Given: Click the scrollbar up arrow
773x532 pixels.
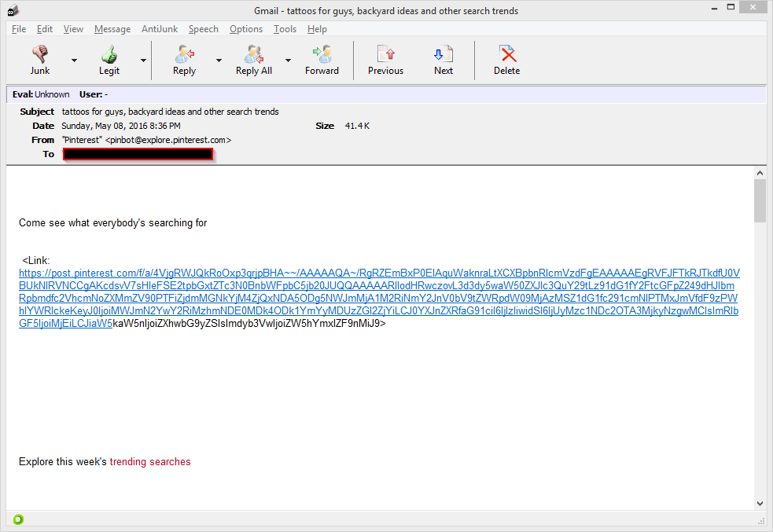Looking at the screenshot, I should pos(760,173).
